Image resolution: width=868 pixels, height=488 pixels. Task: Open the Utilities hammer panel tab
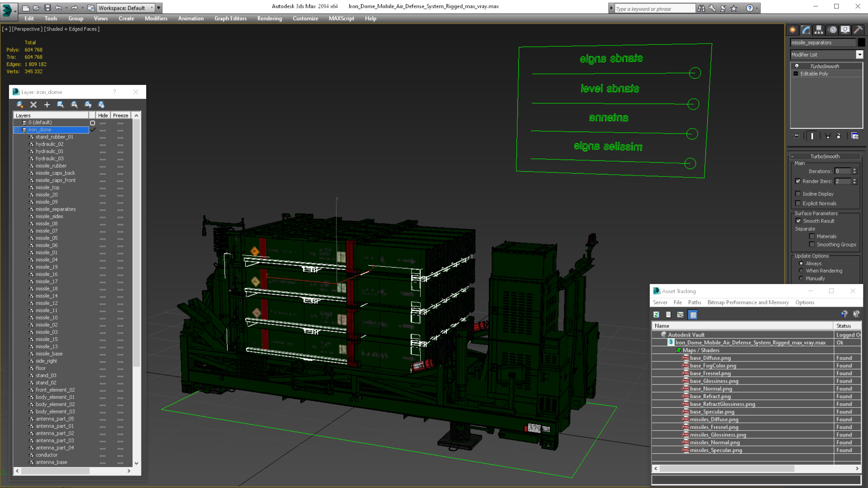click(858, 30)
